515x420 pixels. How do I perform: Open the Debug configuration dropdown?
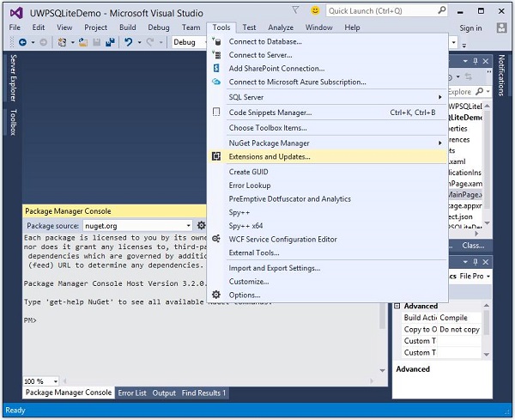point(189,42)
